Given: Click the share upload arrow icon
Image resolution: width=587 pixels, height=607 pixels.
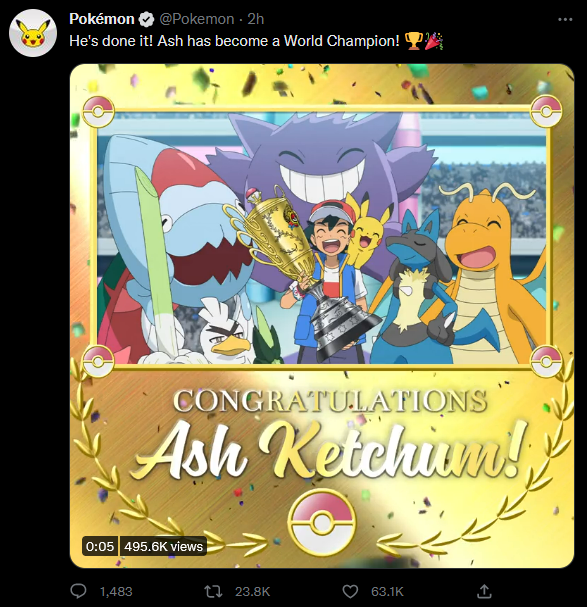Looking at the screenshot, I should pos(484,591).
